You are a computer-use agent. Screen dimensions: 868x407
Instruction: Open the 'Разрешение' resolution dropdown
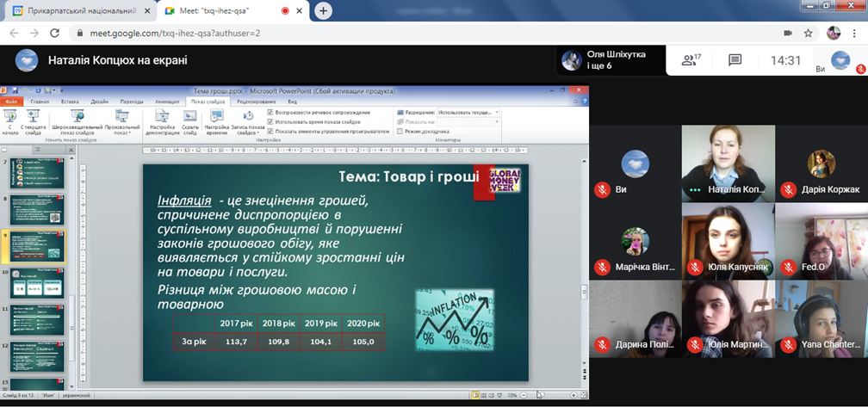[468, 113]
